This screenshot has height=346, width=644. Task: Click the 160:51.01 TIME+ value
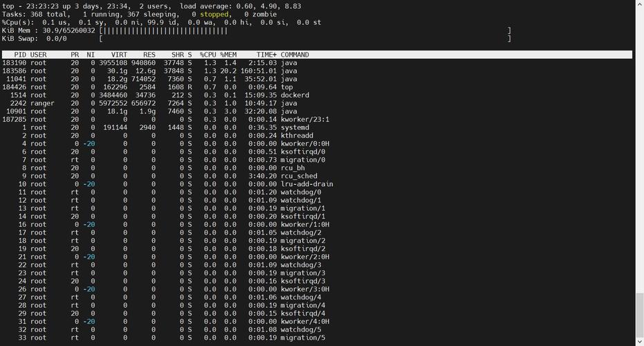[259, 71]
